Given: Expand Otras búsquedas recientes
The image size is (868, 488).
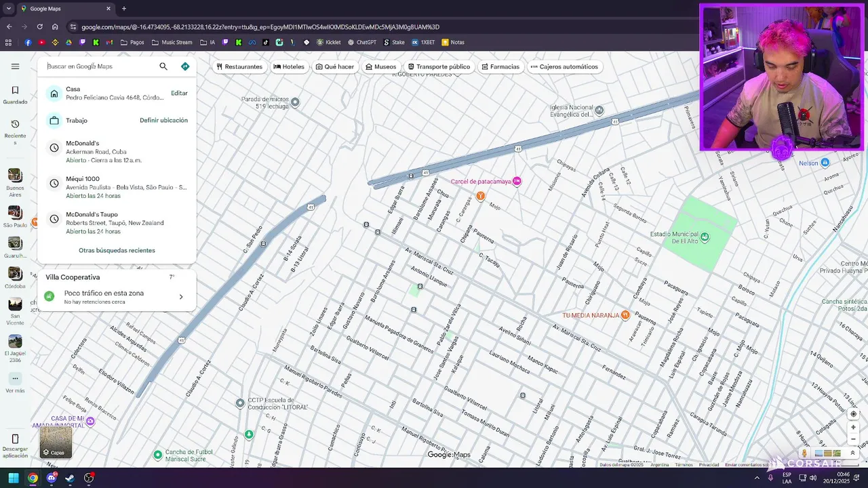Looking at the screenshot, I should point(117,250).
